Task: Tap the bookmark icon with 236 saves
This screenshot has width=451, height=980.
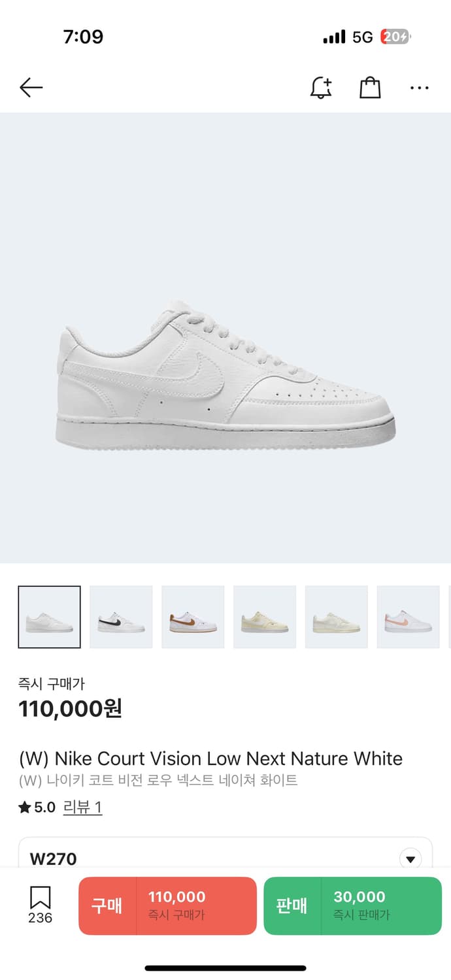Action: tap(40, 904)
